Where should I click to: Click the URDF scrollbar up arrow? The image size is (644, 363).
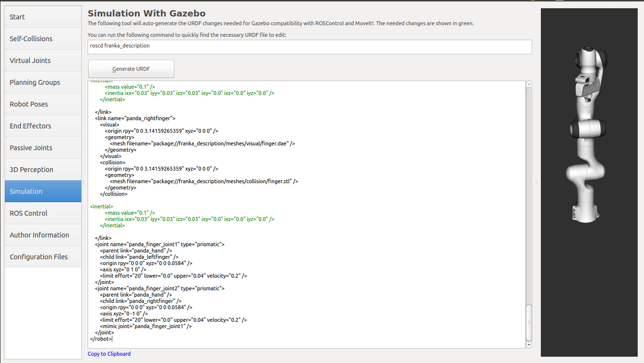[529, 84]
